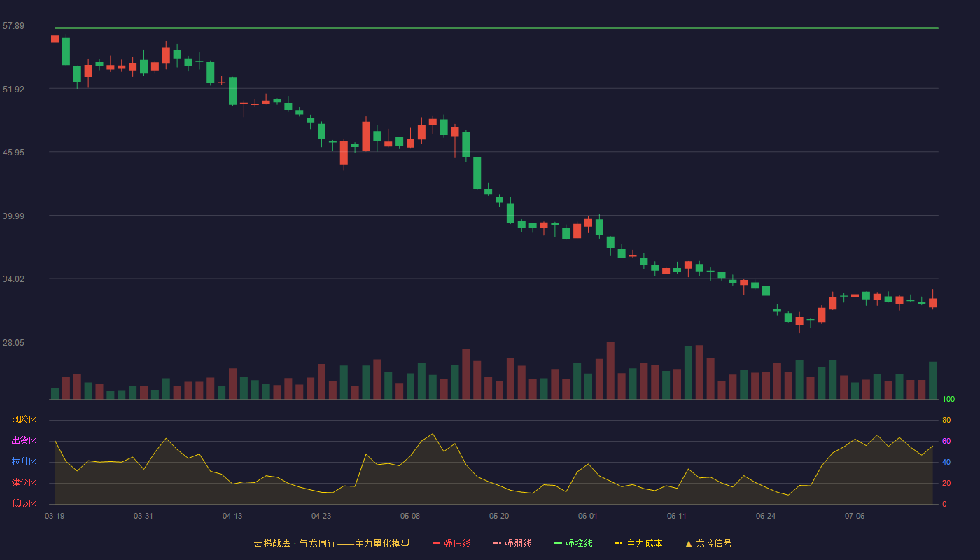Click the 03-19 date axis label
The height and width of the screenshot is (560, 980).
click(55, 516)
